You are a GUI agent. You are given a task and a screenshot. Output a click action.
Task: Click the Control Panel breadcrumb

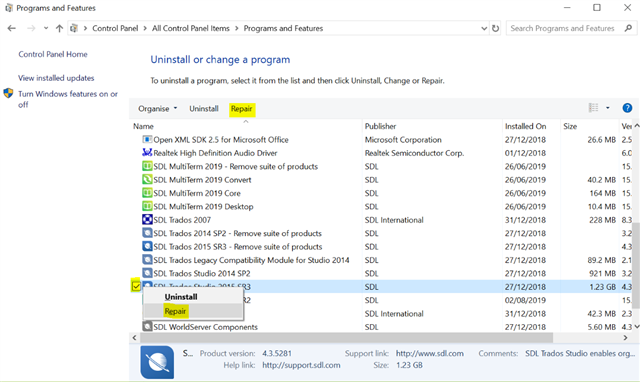[115, 28]
